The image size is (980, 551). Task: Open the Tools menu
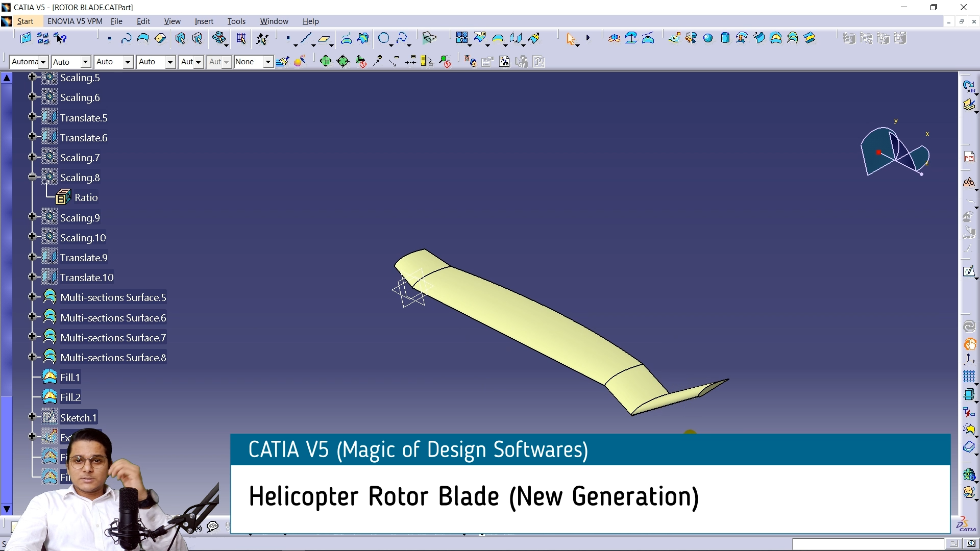click(x=236, y=21)
